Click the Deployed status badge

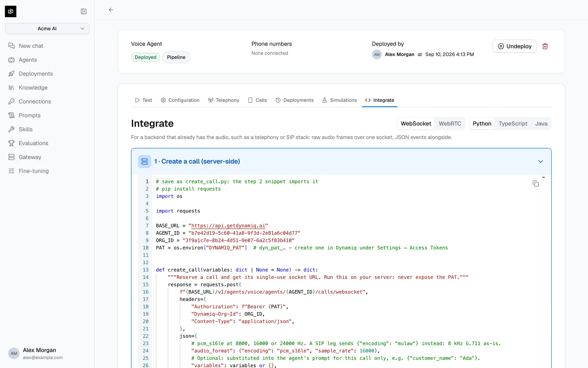146,57
